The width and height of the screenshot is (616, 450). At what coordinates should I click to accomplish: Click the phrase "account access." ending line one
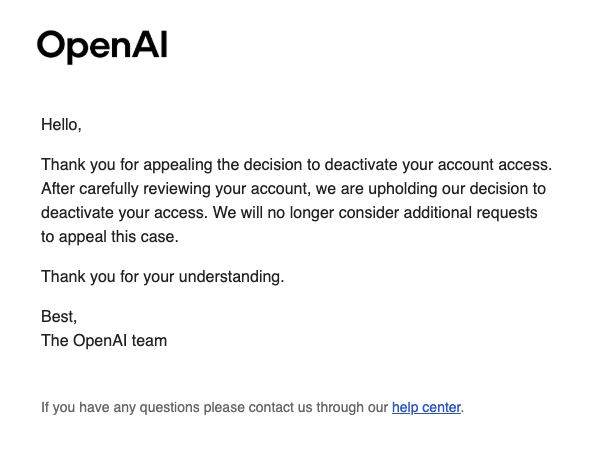point(495,165)
